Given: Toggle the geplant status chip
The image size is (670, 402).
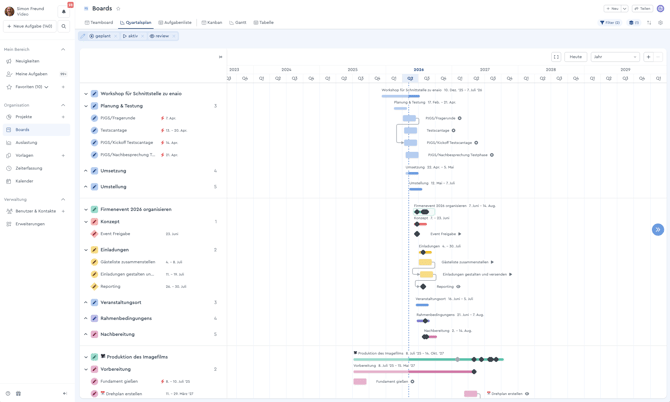Looking at the screenshot, I should click(100, 36).
